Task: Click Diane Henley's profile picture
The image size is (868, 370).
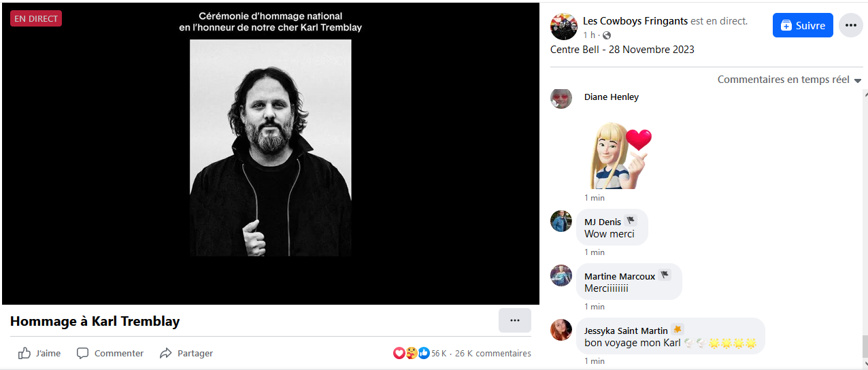Action: click(561, 99)
